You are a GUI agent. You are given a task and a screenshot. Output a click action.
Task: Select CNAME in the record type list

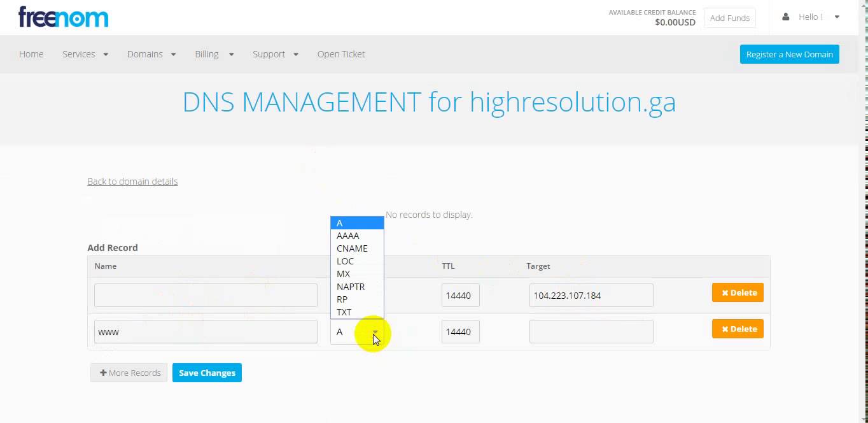click(x=357, y=248)
